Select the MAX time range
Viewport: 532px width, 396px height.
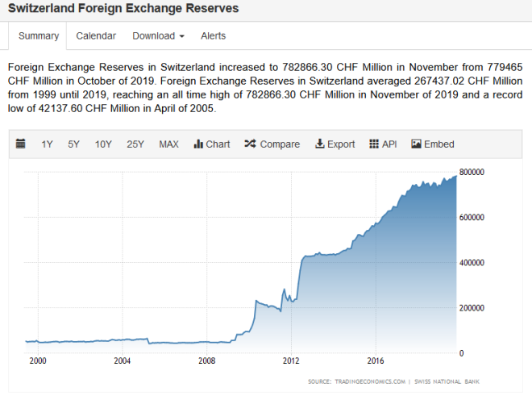click(x=168, y=144)
